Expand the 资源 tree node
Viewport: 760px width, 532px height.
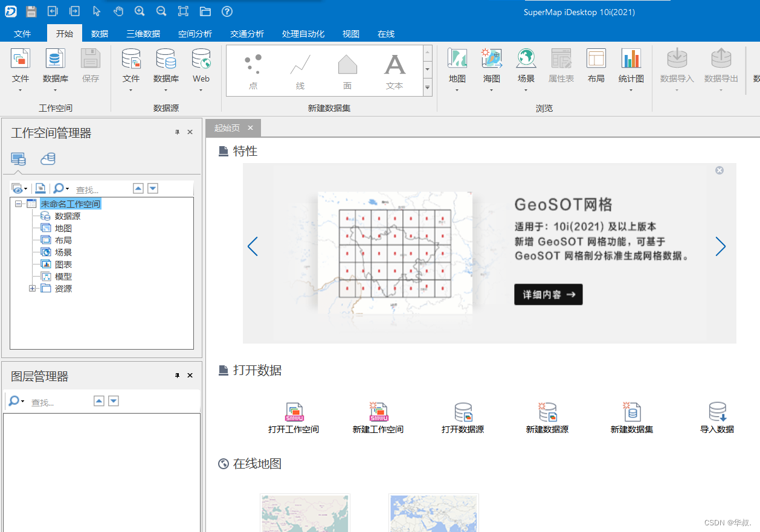[x=33, y=289]
